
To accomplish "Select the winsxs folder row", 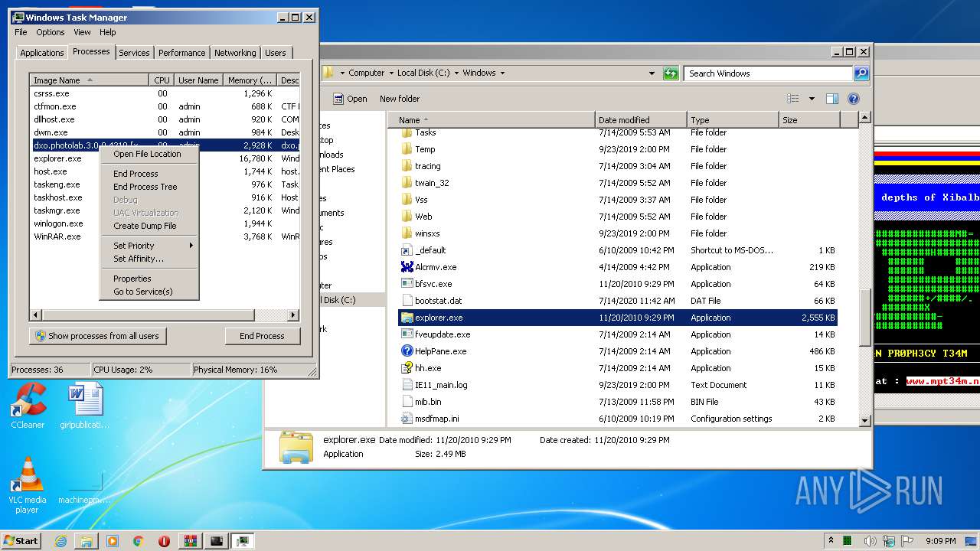I will (618, 233).
